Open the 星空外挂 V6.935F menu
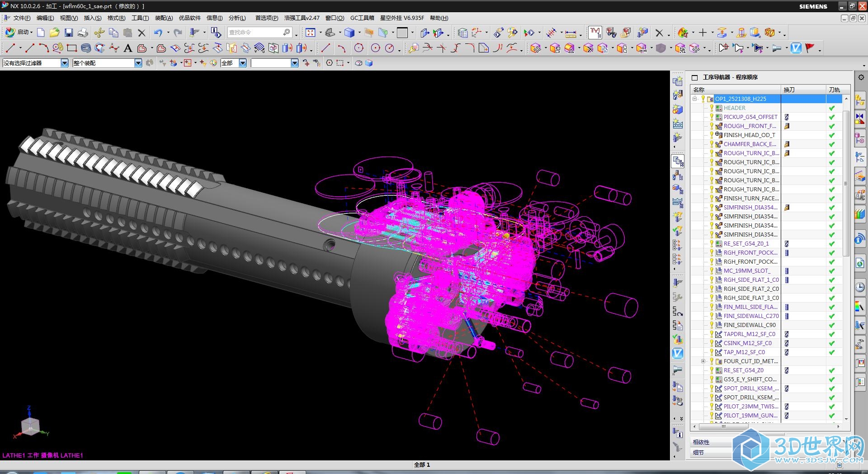 pyautogui.click(x=402, y=18)
